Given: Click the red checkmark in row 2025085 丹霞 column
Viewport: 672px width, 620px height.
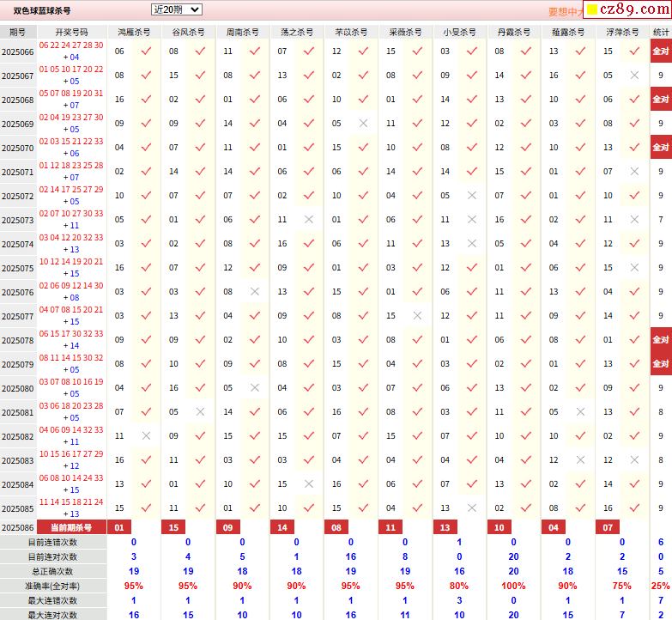Looking at the screenshot, I should pyautogui.click(x=526, y=508).
